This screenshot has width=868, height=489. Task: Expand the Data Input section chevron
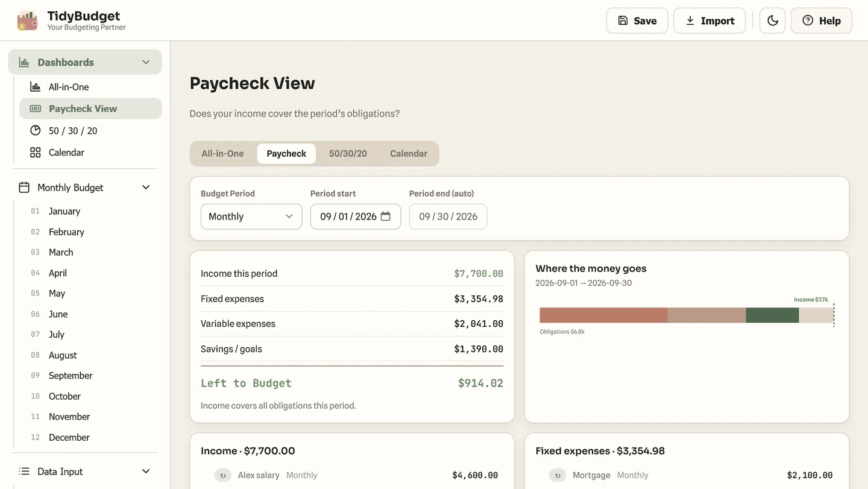(146, 472)
